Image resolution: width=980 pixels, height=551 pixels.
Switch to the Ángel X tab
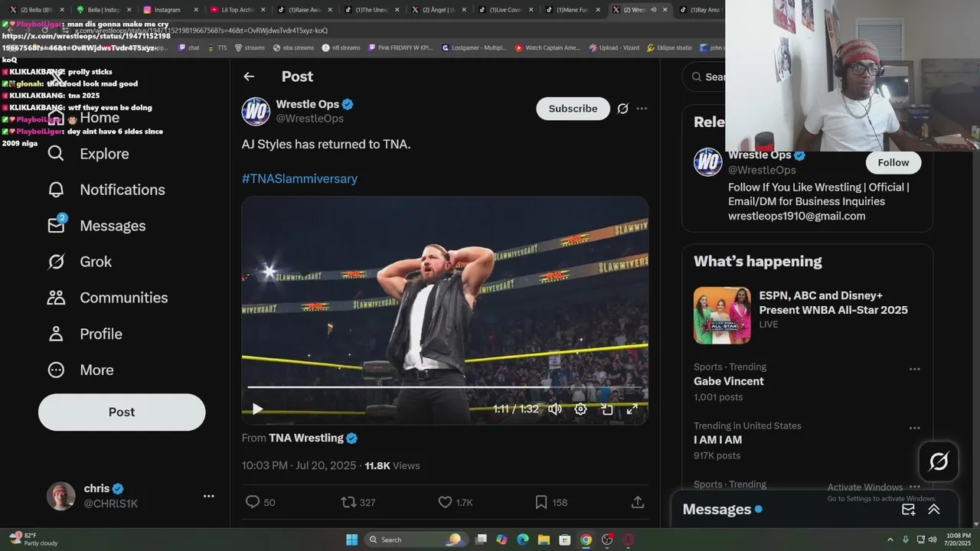tap(437, 10)
